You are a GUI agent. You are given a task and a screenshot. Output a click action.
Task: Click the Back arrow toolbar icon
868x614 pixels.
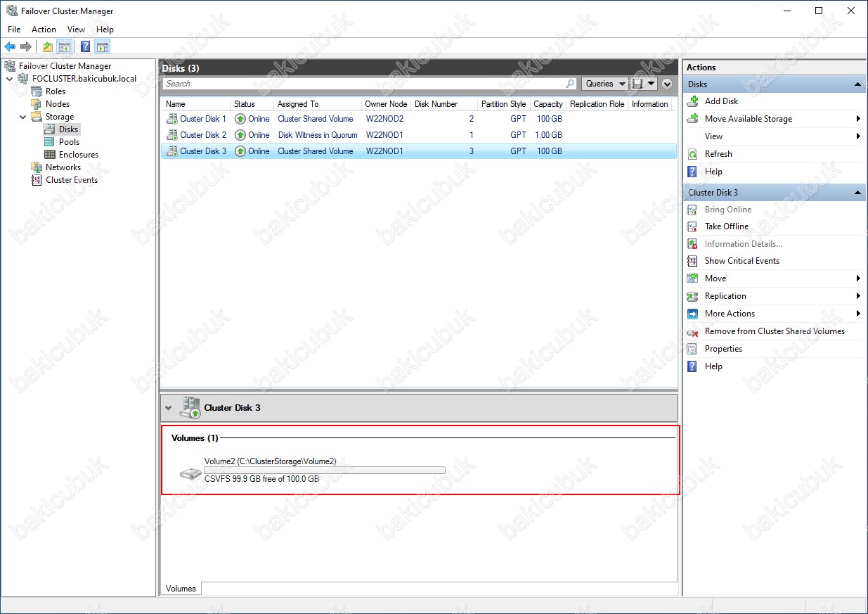tap(10, 47)
